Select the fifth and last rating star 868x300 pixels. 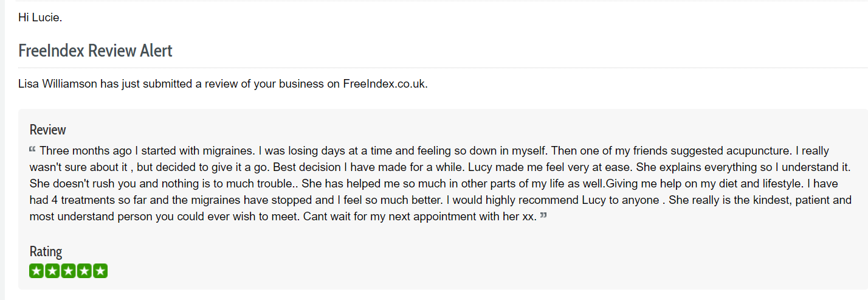[x=100, y=271]
